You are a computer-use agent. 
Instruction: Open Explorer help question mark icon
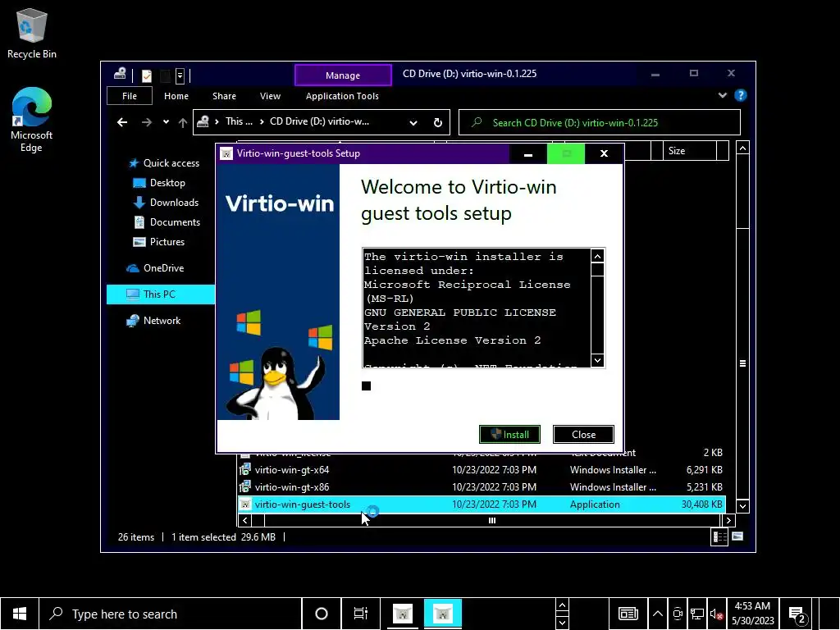click(741, 95)
